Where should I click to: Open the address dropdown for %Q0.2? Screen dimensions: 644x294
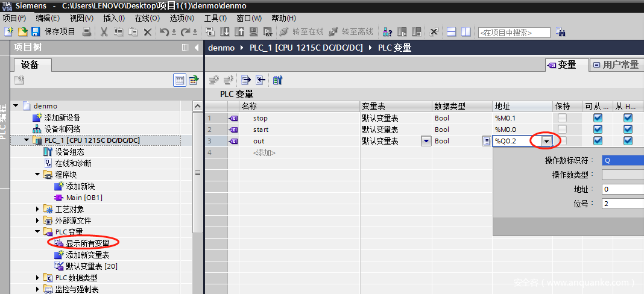546,141
